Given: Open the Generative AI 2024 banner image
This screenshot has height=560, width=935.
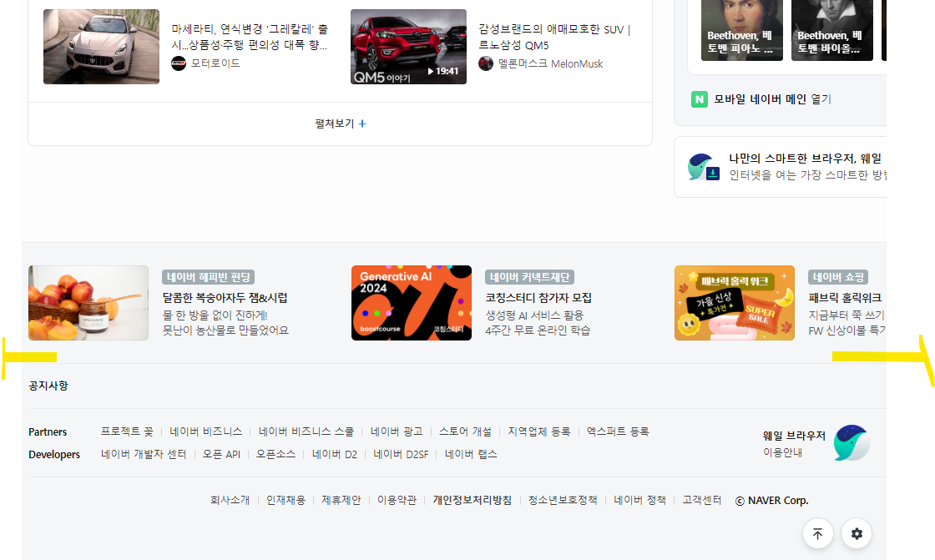Looking at the screenshot, I should coord(412,303).
